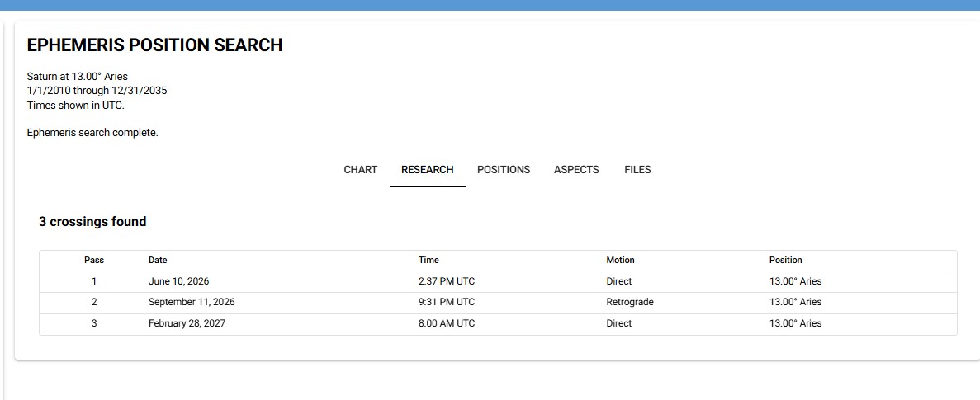Click 13.00° Aries in September 11 row
Viewport: 980px width, 400px height.
(x=796, y=302)
